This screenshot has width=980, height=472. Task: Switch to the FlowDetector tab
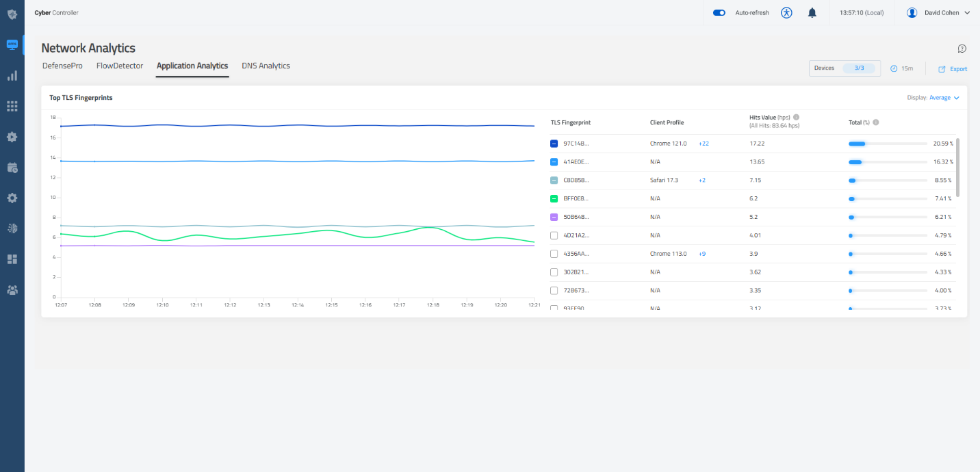(120, 66)
